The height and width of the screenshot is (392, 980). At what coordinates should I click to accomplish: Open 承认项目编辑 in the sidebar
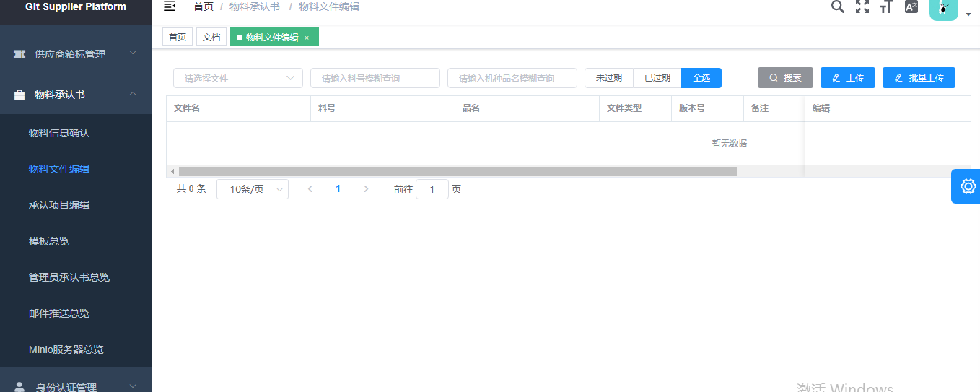tap(59, 205)
